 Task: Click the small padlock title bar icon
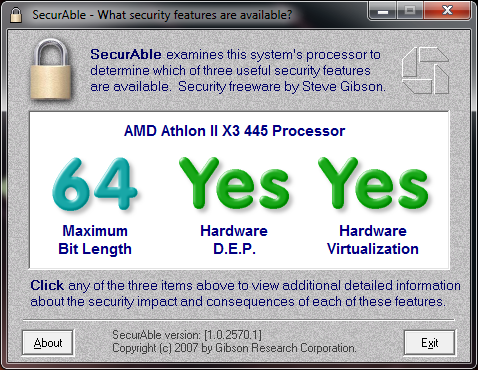16,15
